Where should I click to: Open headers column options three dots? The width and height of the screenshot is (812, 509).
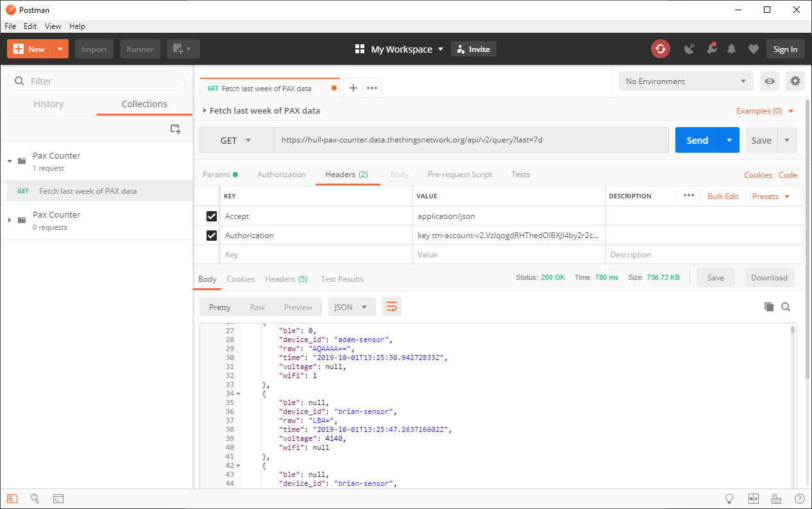tap(689, 196)
